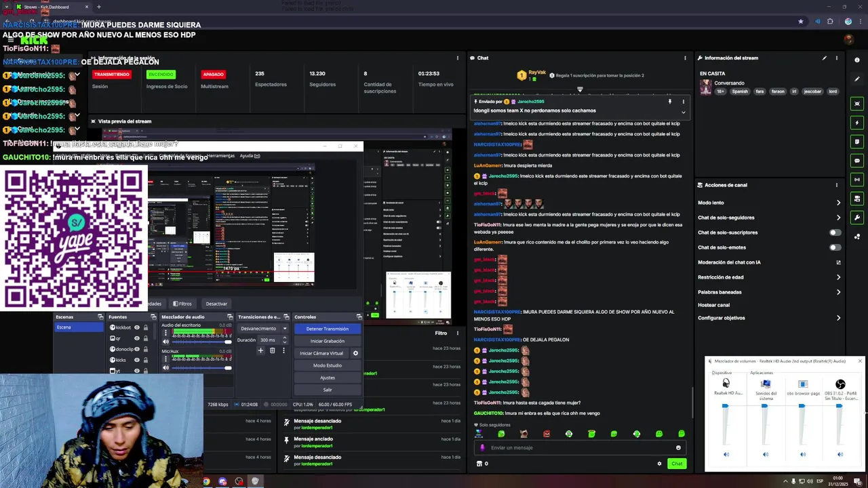868x488 pixels.
Task: Open emoji picker in message field
Action: point(678,447)
